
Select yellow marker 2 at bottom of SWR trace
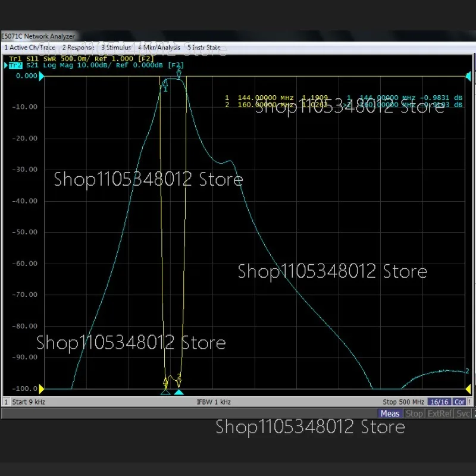pyautogui.click(x=179, y=381)
